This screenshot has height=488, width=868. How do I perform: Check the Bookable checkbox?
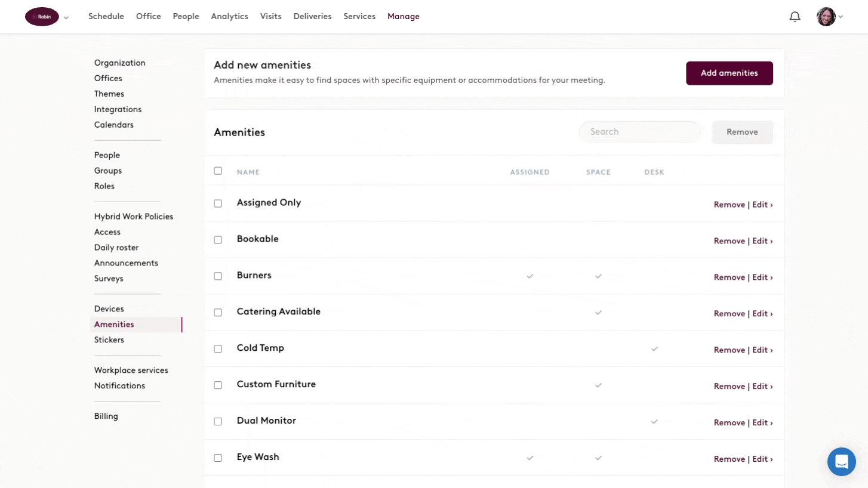pos(218,240)
